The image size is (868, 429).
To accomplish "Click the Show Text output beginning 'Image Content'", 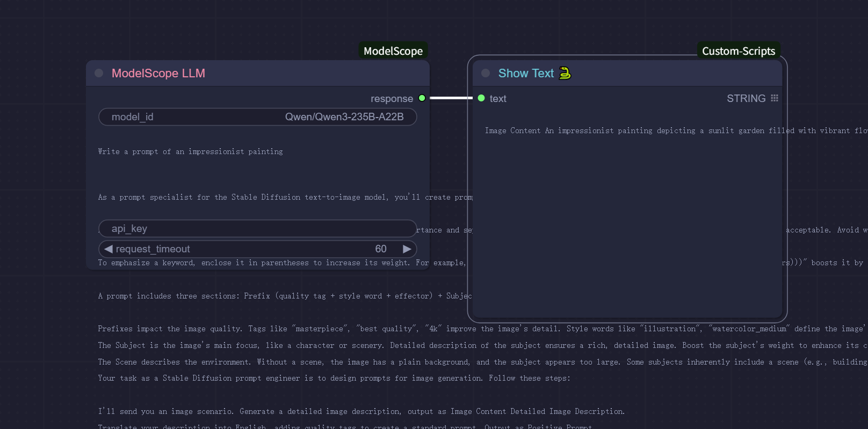I will click(x=676, y=130).
